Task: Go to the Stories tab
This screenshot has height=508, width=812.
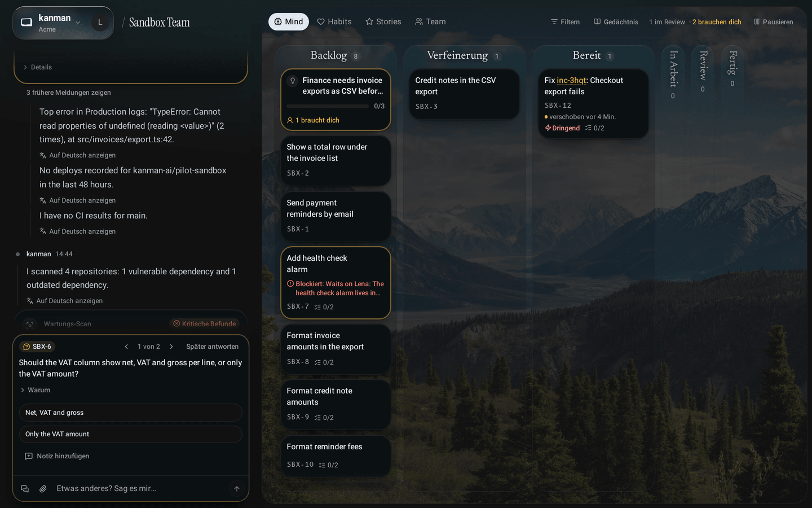Action: (383, 21)
